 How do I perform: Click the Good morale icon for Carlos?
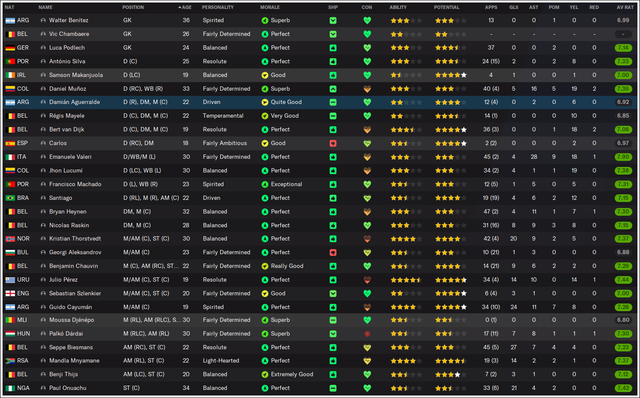[x=265, y=143]
